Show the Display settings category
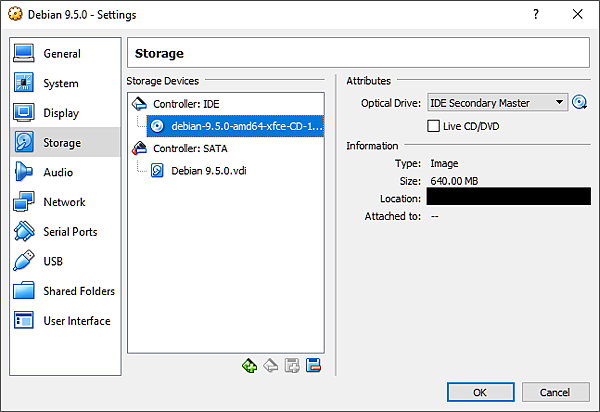 (61, 113)
